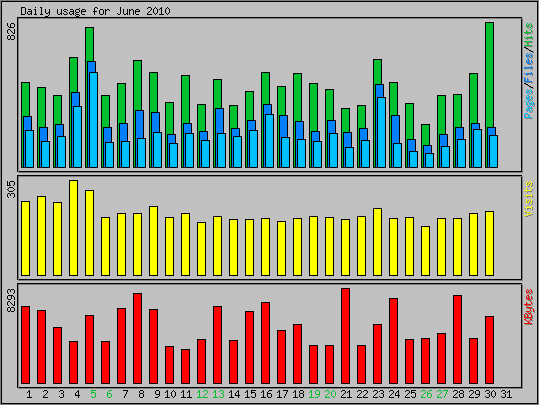The image size is (539, 405).
Task: Click the red KBytes bar for day 11
Action: 185,366
